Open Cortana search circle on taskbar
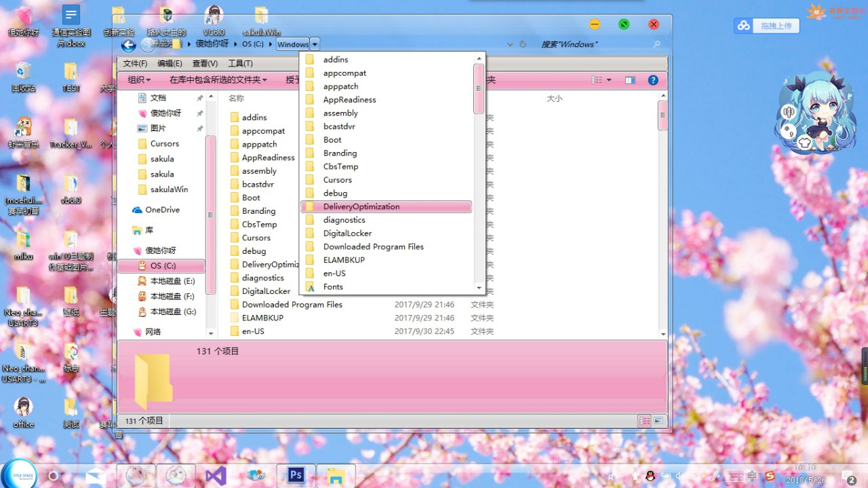 tap(53, 476)
